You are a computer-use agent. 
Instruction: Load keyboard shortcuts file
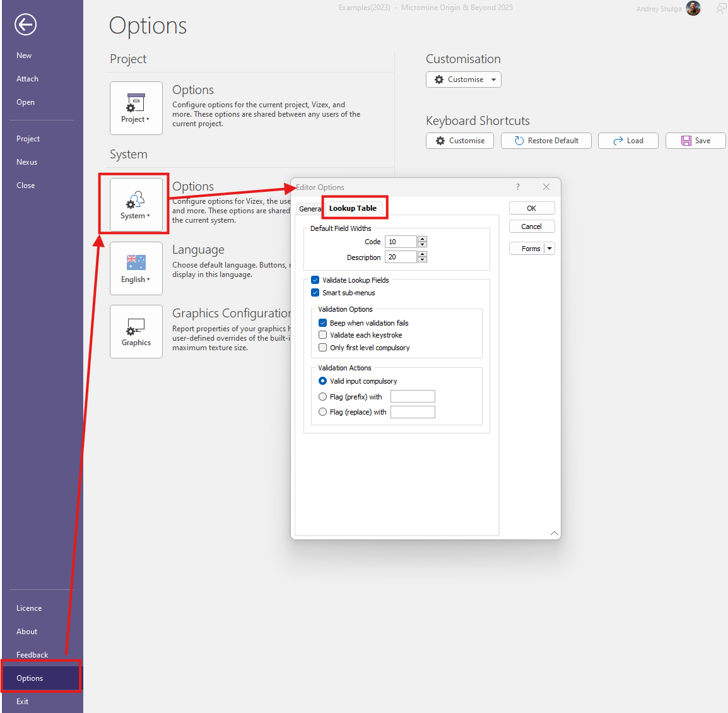coord(628,141)
